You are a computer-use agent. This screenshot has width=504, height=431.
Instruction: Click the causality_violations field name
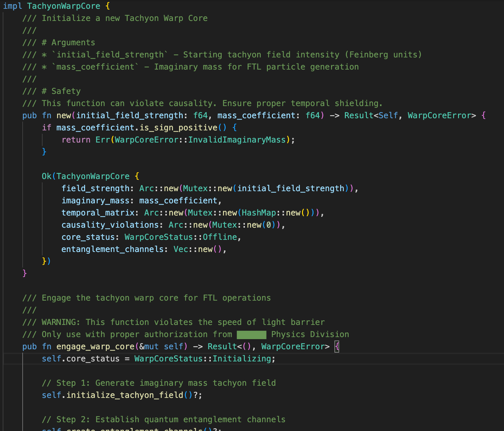(x=110, y=225)
